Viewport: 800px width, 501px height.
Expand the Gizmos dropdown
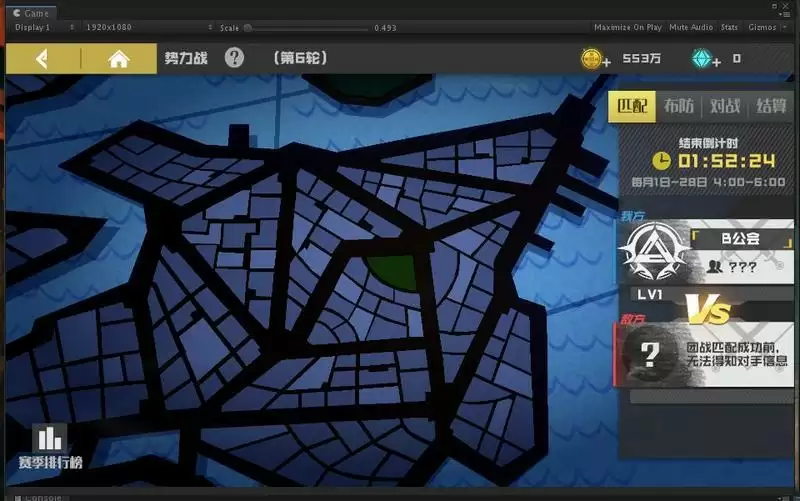tap(766, 27)
